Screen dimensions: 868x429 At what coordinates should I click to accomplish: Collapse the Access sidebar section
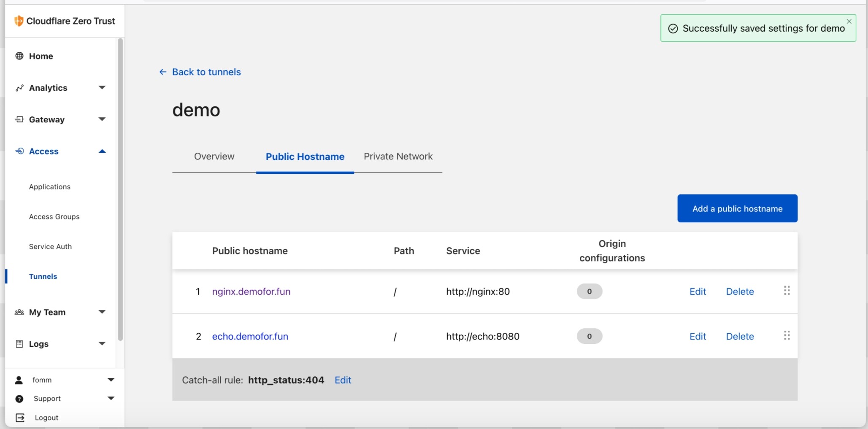(x=102, y=151)
